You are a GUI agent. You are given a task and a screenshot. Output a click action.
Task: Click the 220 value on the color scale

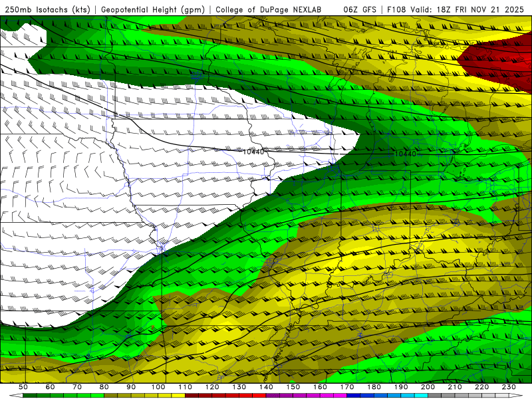coord(482,387)
